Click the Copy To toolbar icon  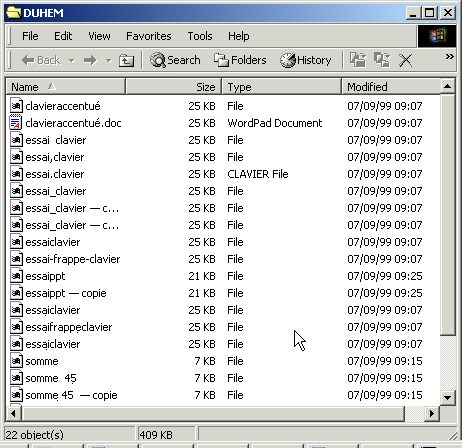pyautogui.click(x=382, y=60)
